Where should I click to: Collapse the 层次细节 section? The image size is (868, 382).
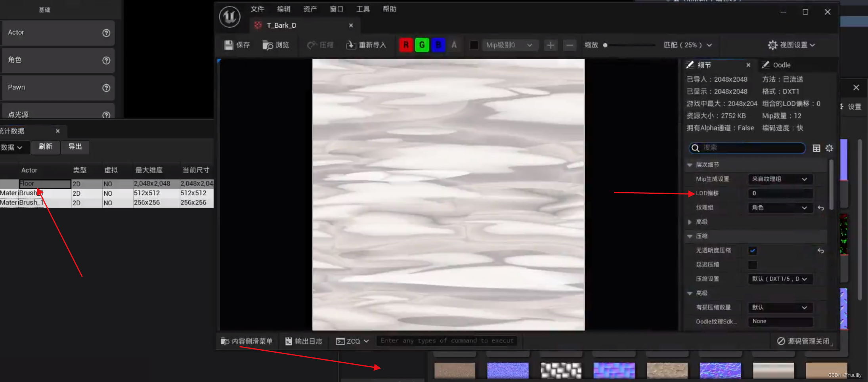click(x=690, y=165)
